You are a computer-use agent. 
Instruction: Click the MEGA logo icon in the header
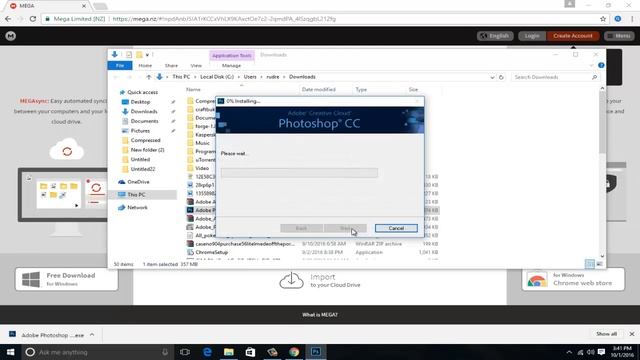[x=11, y=36]
